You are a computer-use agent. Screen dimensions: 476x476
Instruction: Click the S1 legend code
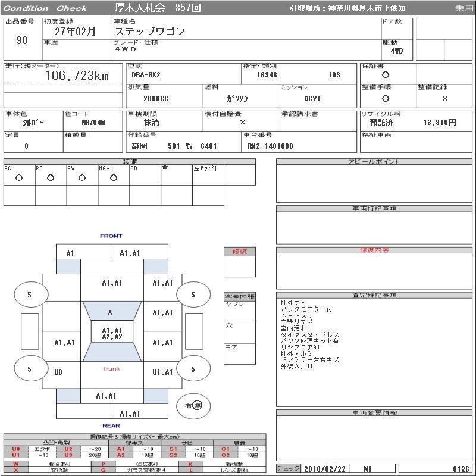click(173, 449)
